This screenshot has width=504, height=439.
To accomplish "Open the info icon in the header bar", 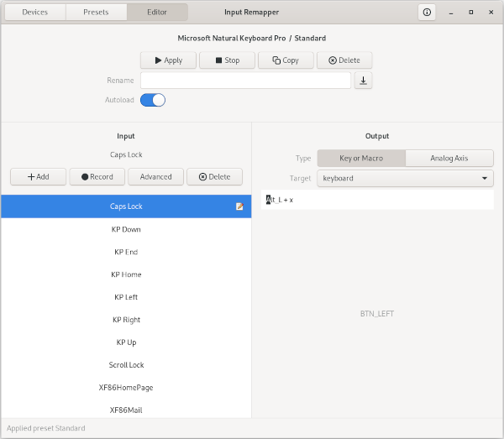I will [428, 13].
